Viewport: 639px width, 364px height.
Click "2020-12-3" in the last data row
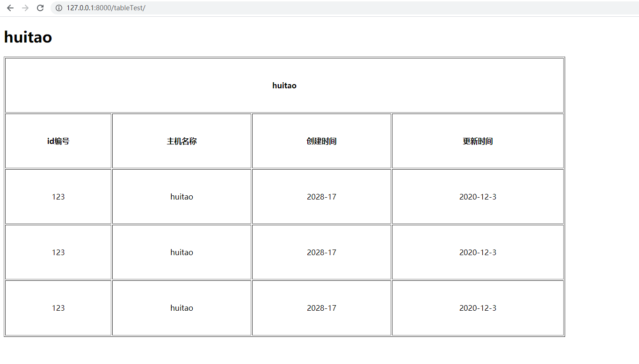478,308
